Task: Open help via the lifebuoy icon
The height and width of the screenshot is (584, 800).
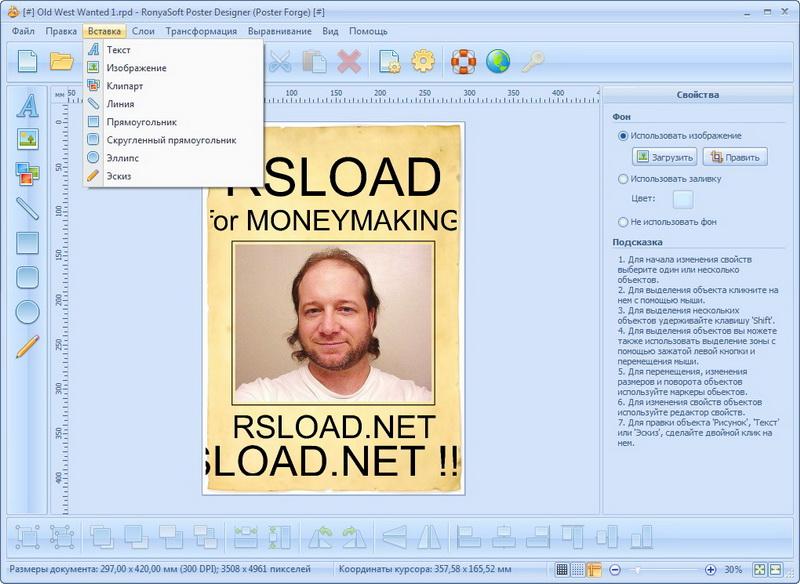Action: (x=463, y=61)
